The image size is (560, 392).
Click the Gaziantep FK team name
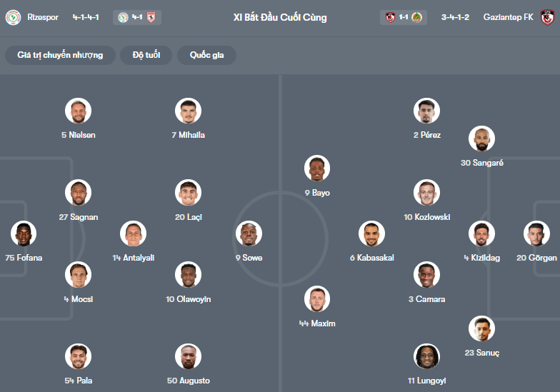(508, 17)
